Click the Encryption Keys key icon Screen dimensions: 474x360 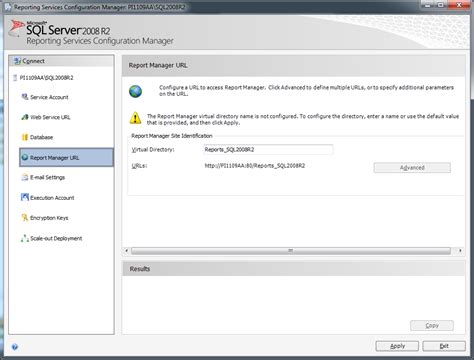pyautogui.click(x=25, y=218)
